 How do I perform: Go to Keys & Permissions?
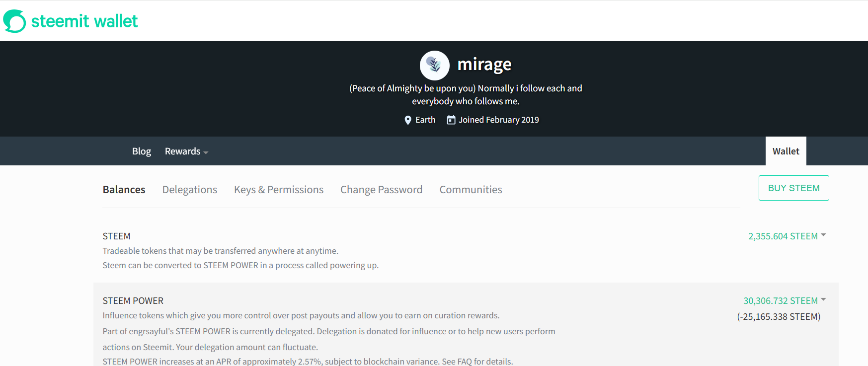coord(279,190)
